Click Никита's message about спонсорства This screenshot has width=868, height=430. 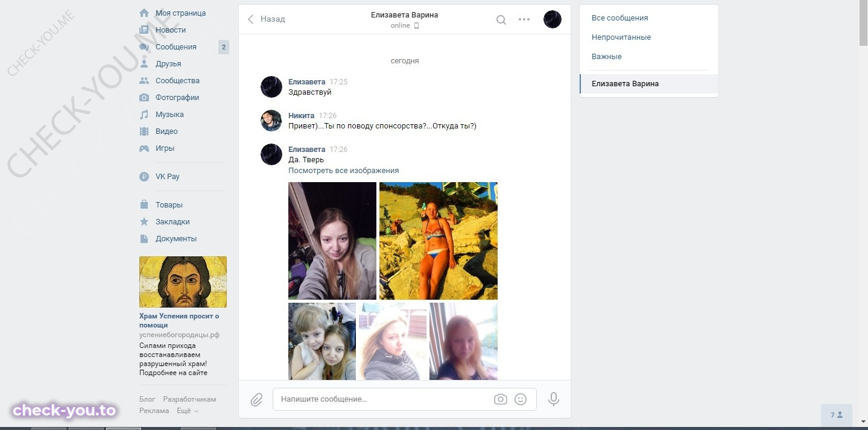tap(382, 126)
